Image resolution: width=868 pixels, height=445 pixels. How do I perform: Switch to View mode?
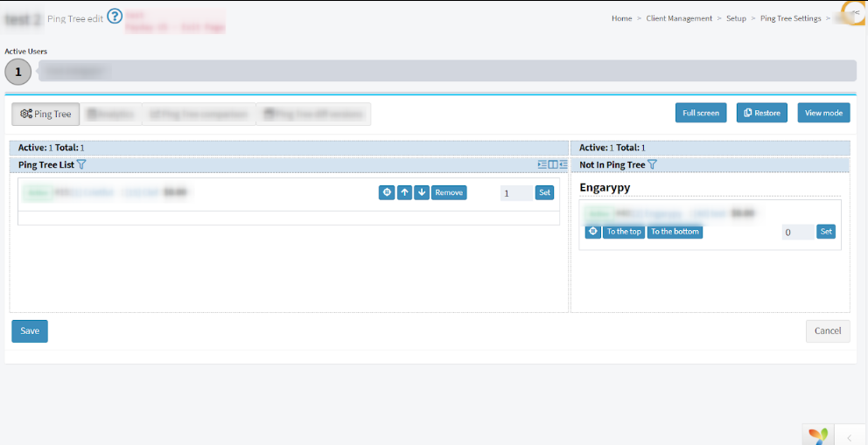pyautogui.click(x=823, y=113)
